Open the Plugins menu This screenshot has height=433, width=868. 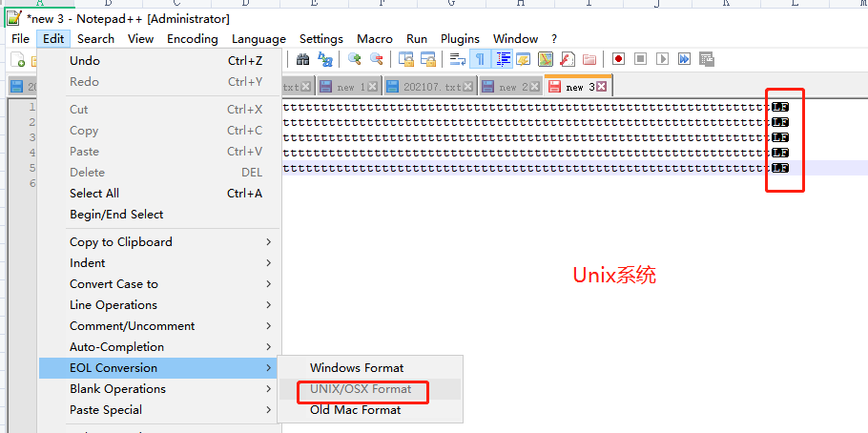tap(460, 39)
